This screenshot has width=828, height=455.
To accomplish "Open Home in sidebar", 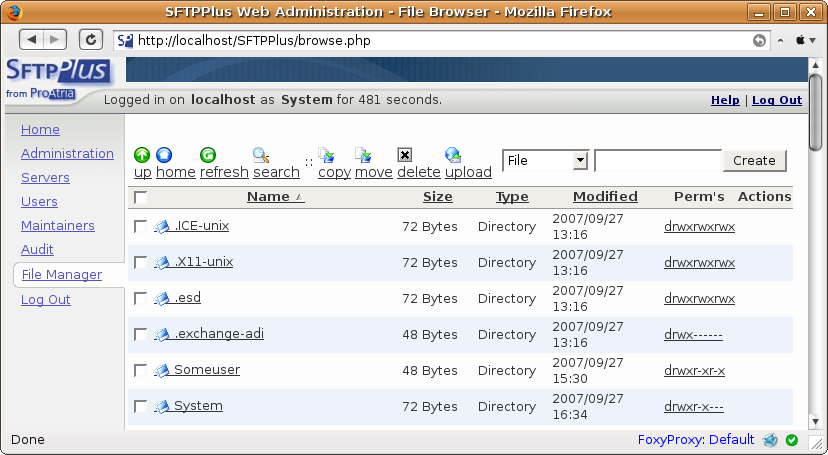I will click(x=40, y=129).
